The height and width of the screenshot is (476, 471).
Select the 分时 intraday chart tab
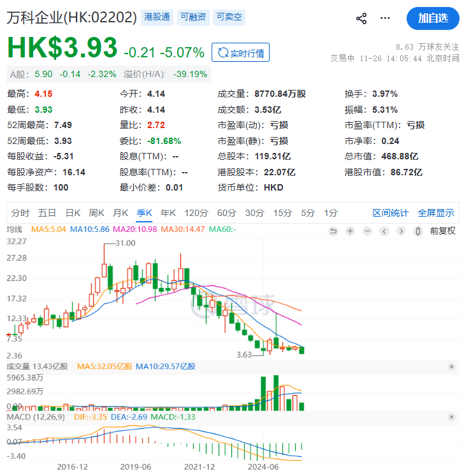pos(20,213)
